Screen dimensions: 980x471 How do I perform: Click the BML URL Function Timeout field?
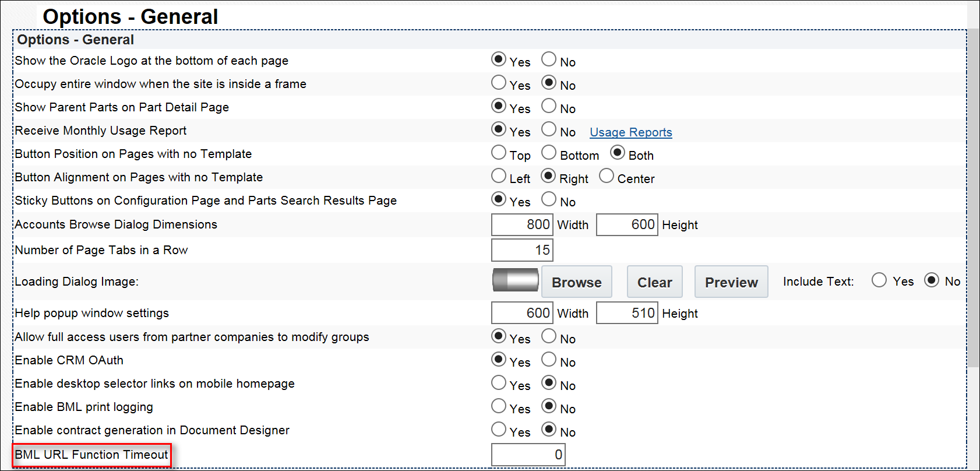tap(528, 455)
